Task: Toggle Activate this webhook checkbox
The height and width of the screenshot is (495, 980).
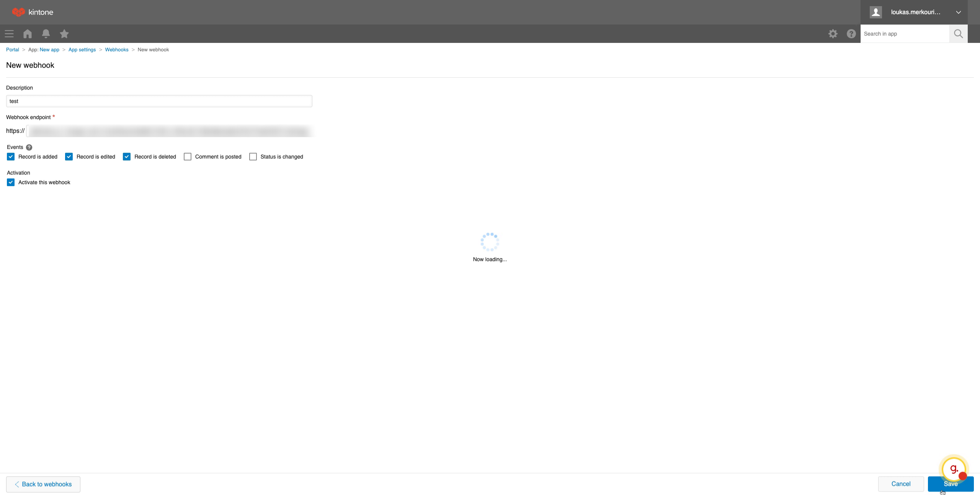Action: 11,182
